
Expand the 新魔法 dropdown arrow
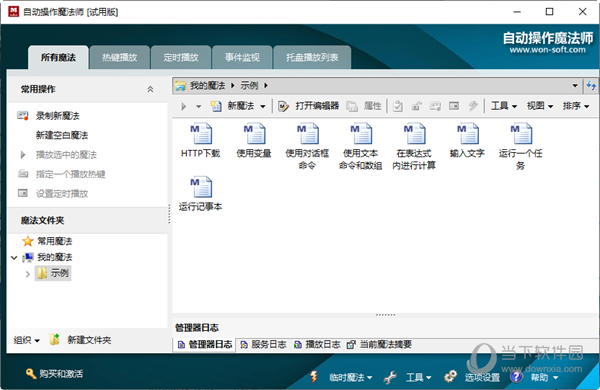(x=263, y=106)
